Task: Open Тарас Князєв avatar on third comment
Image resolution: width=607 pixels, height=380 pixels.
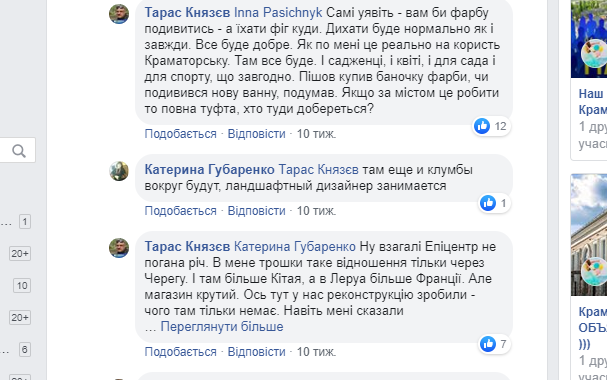Action: [x=119, y=248]
